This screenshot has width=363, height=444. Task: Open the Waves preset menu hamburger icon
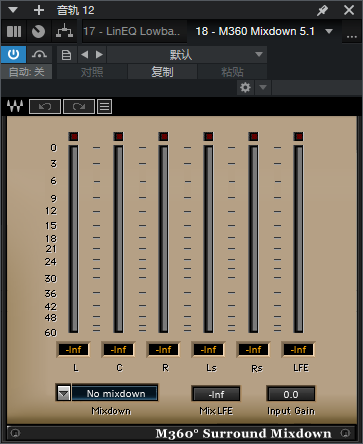(104, 107)
